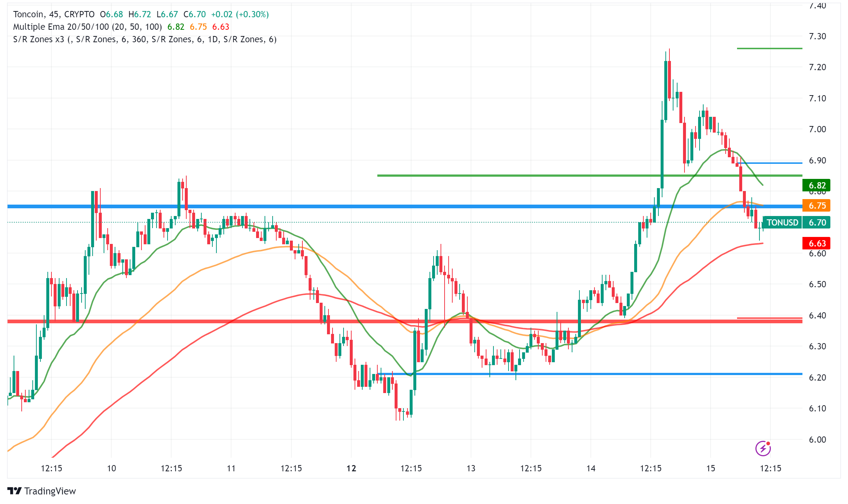
Task: Click the bold date label 12 on time axis
Action: (351, 468)
